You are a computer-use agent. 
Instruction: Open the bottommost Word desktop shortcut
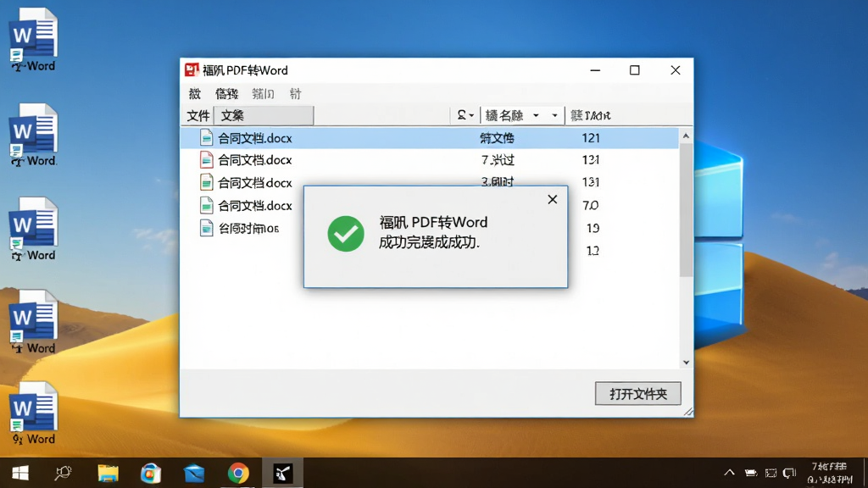coord(33,413)
